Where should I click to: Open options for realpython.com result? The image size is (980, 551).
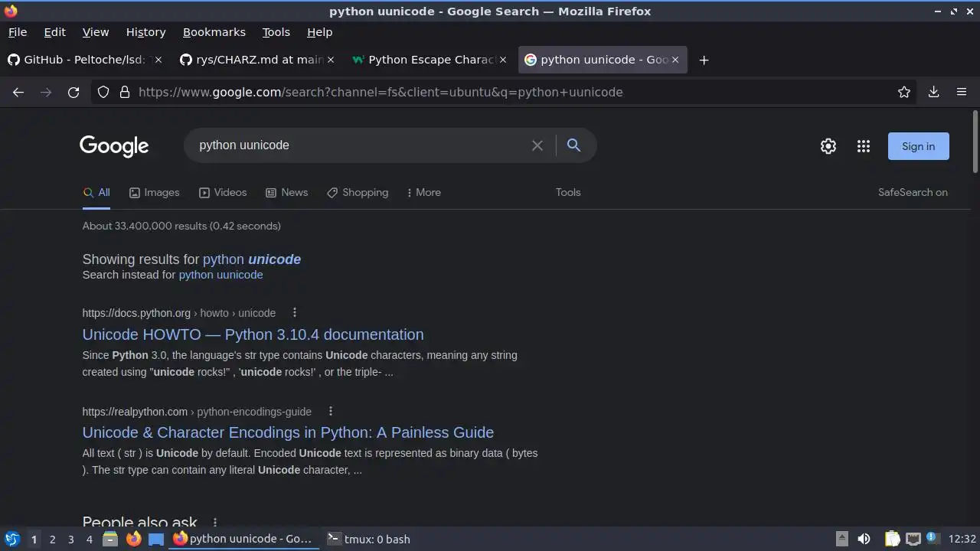tap(330, 411)
